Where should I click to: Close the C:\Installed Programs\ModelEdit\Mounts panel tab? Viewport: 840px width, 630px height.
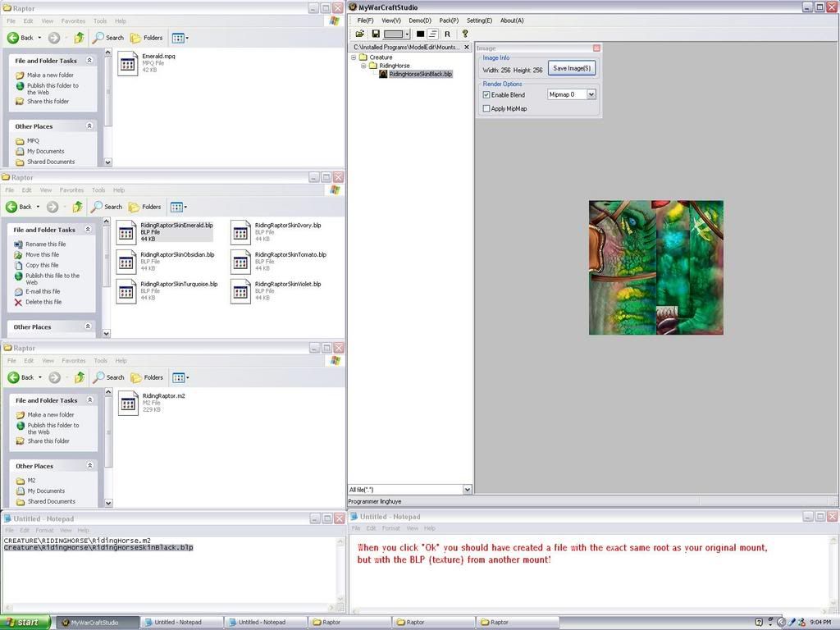point(466,47)
